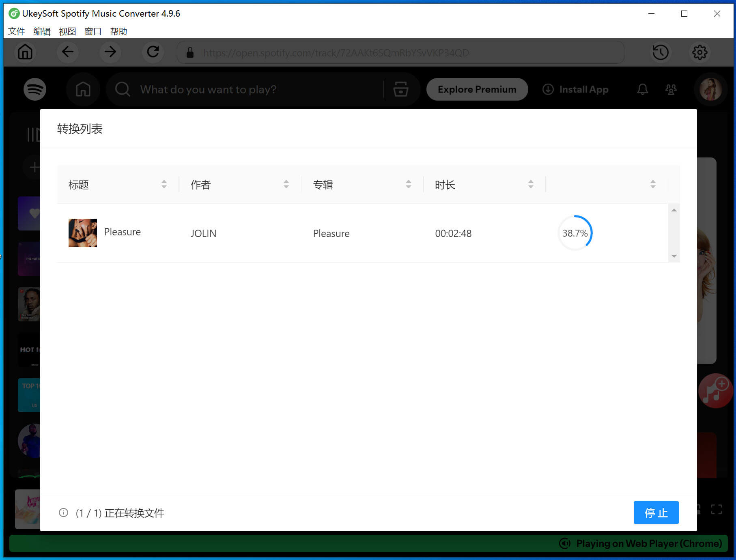Open settings with the gear icon
736x560 pixels.
click(x=699, y=52)
